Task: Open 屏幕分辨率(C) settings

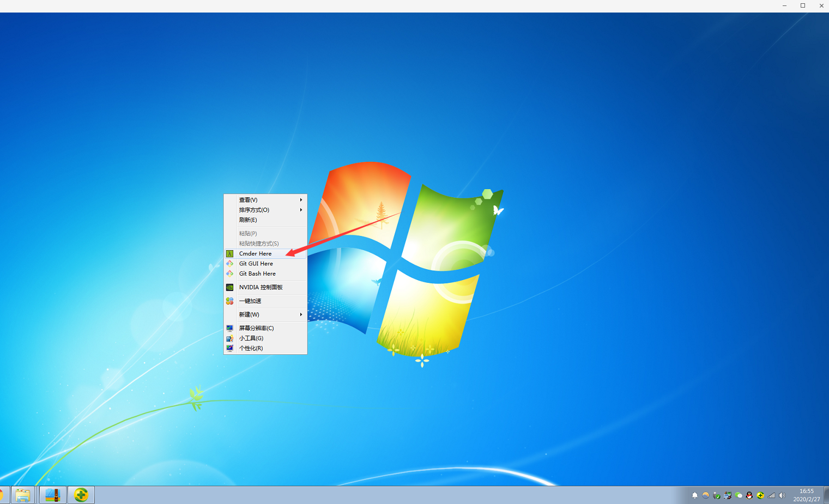Action: tap(265, 329)
